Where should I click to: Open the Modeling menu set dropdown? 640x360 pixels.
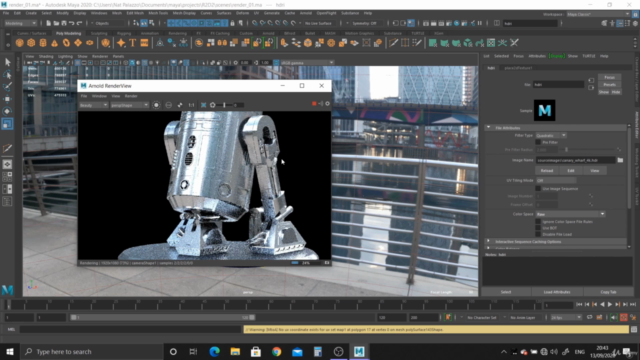(x=20, y=23)
